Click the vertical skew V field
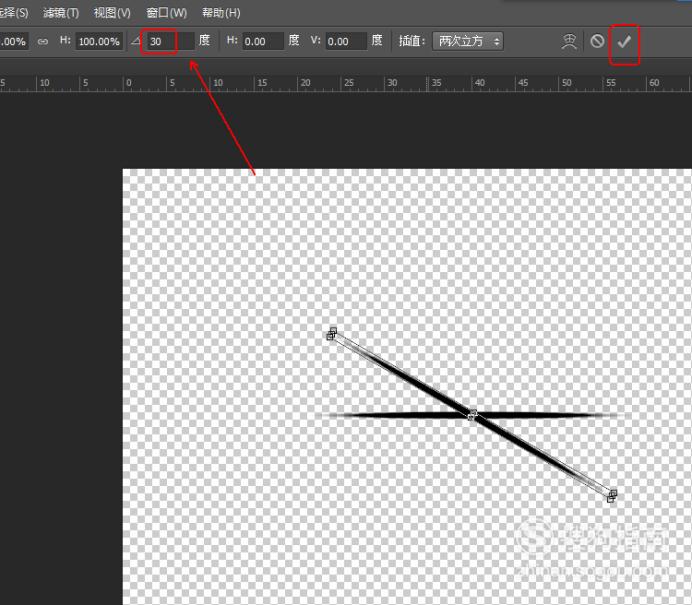Image resolution: width=692 pixels, height=605 pixels. 346,41
